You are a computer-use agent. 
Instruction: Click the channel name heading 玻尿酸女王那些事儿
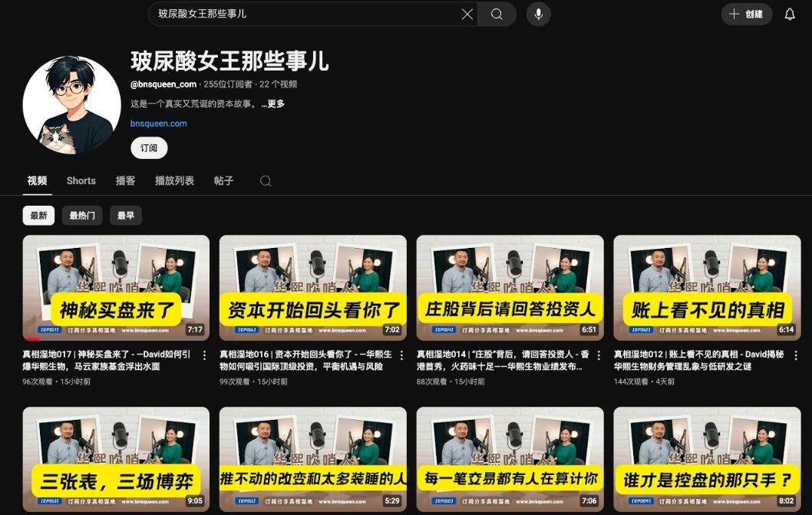[x=229, y=61]
